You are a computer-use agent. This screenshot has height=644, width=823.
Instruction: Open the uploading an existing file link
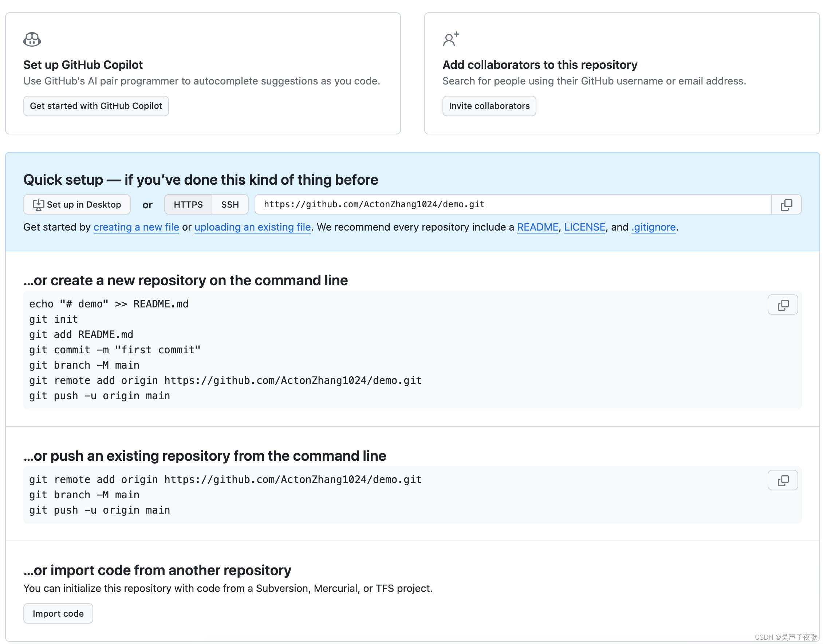tap(253, 227)
